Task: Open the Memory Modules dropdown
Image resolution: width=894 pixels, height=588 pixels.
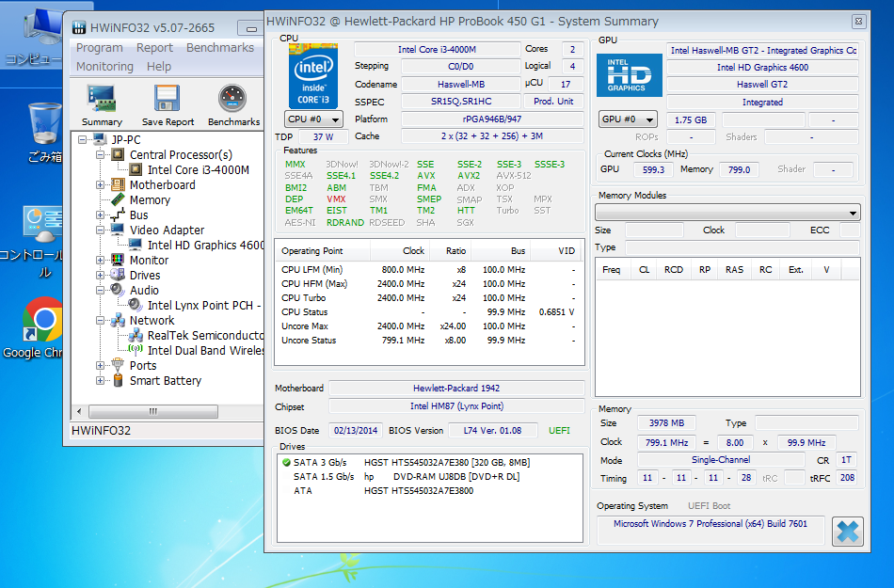Action: click(x=727, y=213)
